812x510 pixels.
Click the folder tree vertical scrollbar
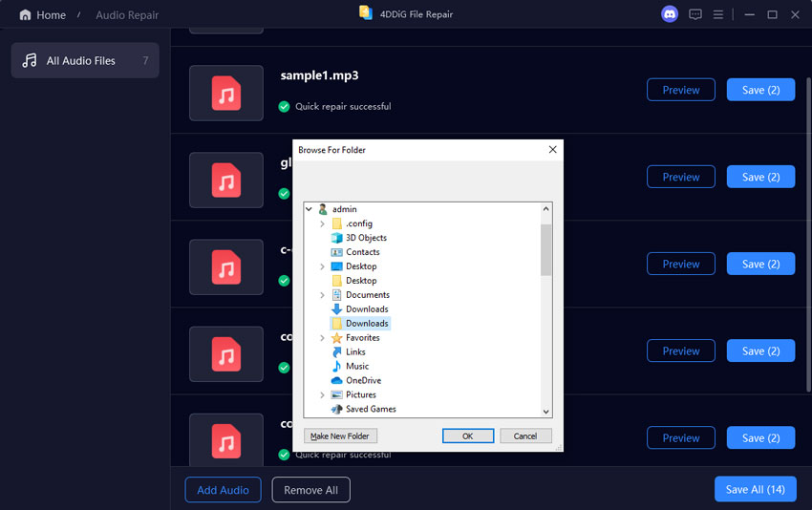pyautogui.click(x=546, y=249)
